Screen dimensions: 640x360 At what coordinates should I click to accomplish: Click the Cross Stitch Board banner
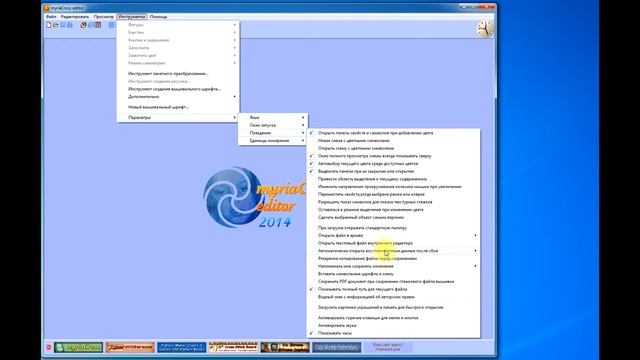233,347
